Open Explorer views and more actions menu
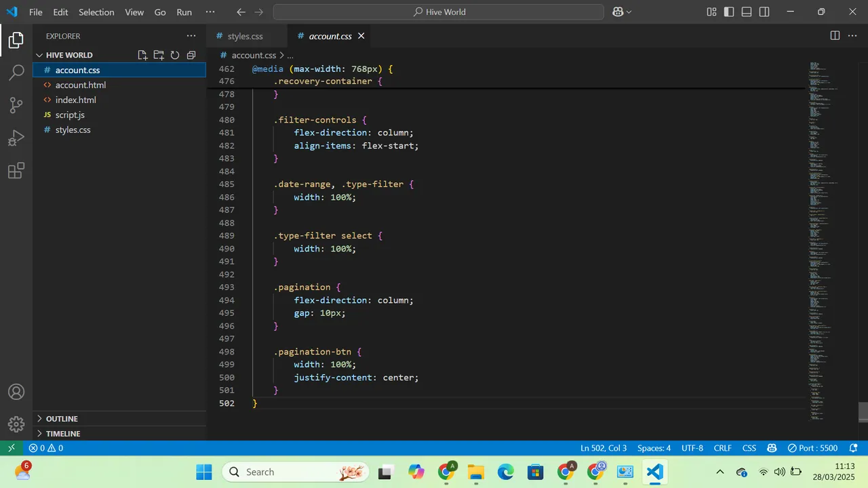Viewport: 868px width, 488px height. pos(191,36)
